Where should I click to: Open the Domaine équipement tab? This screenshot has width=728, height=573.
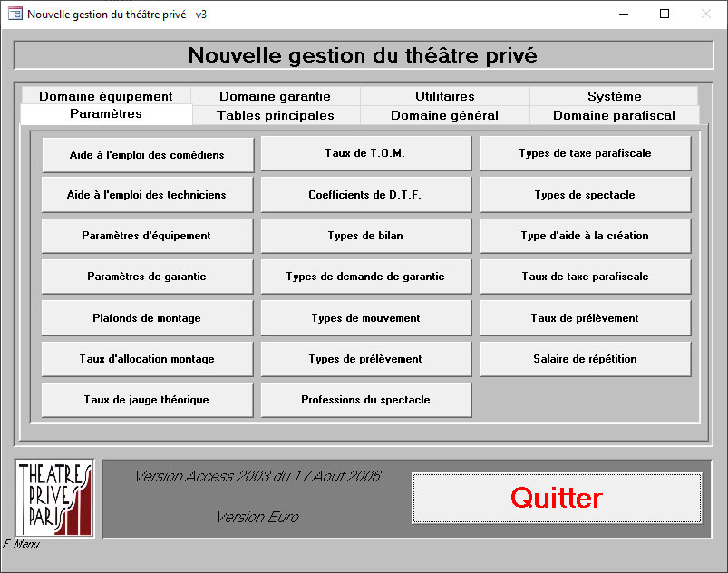pyautogui.click(x=106, y=96)
